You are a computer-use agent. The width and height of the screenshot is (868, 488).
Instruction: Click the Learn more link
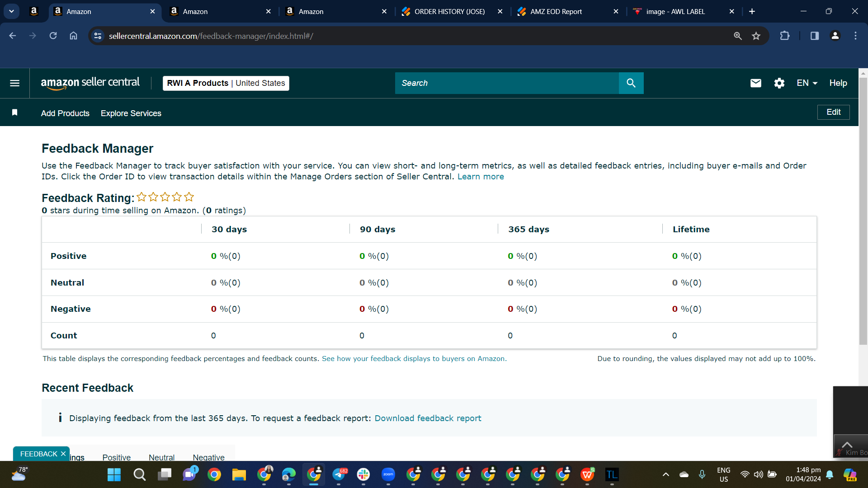coord(481,177)
